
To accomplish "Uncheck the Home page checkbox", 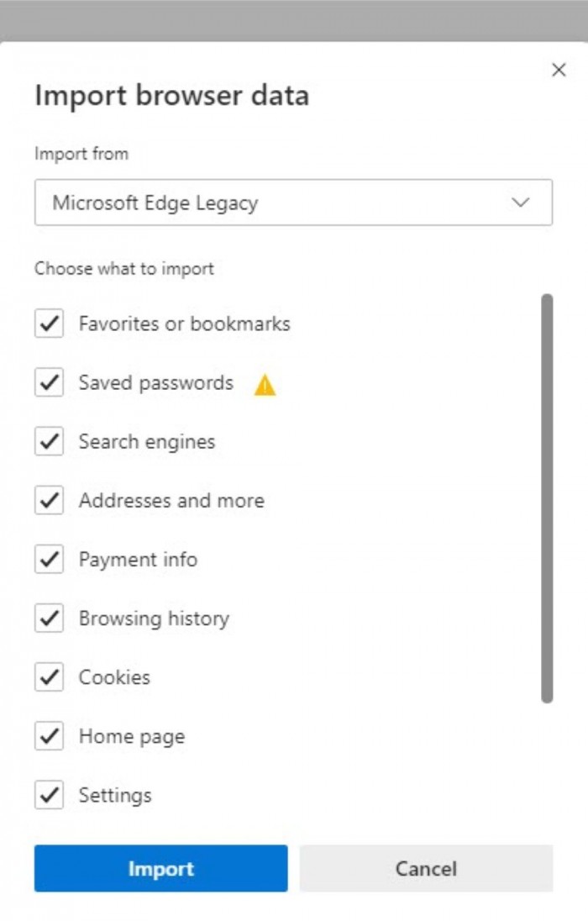I will click(x=49, y=736).
